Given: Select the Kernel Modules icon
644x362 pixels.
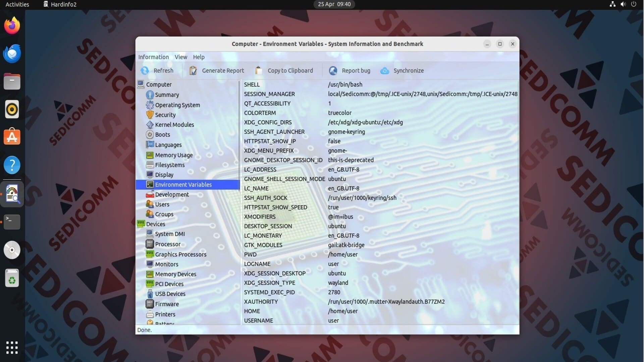Looking at the screenshot, I should click(x=150, y=125).
